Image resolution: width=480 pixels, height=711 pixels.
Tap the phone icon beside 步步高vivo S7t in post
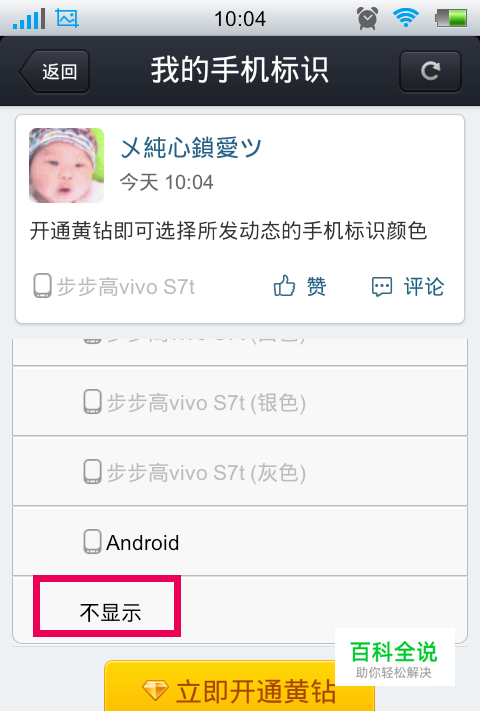[x=42, y=286]
